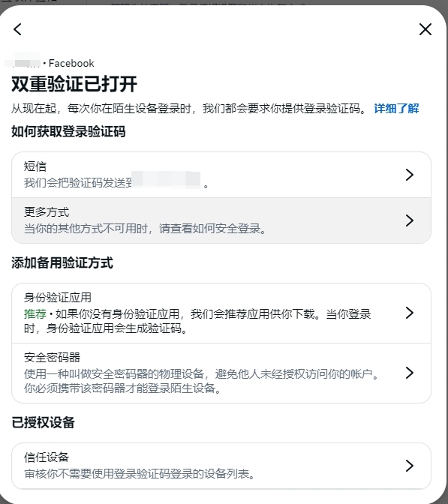Open the 详细了解 link
The height and width of the screenshot is (504, 448).
(396, 109)
